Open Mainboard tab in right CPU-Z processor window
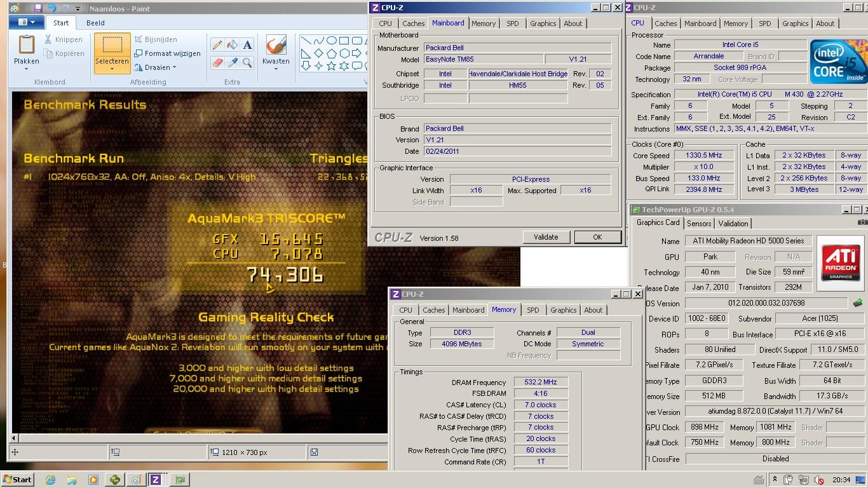This screenshot has width=868, height=488. 700,24
